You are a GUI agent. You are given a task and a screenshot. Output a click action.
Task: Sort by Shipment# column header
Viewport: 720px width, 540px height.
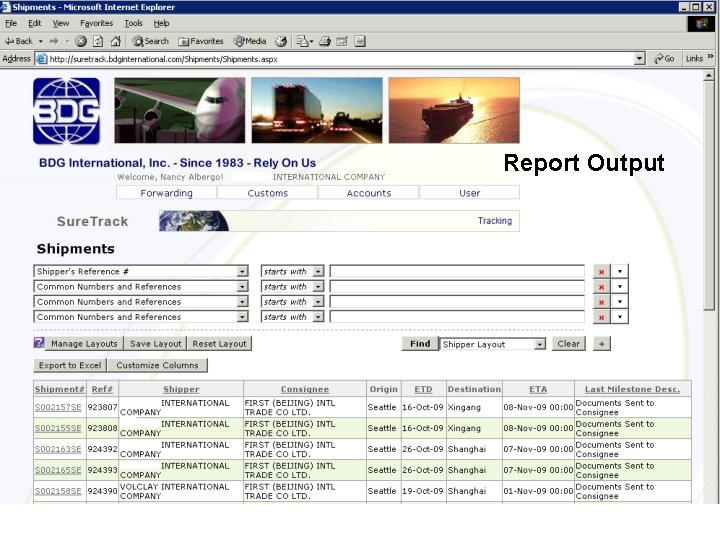60,389
